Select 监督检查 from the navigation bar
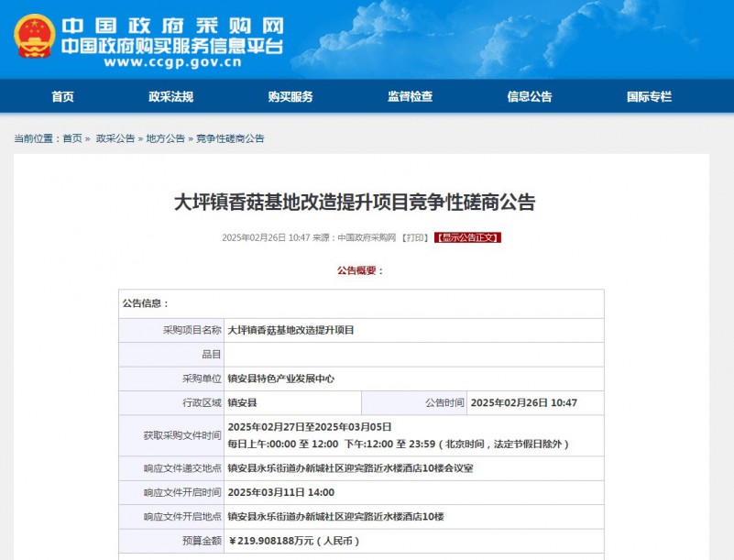This screenshot has width=734, height=560. (x=410, y=97)
